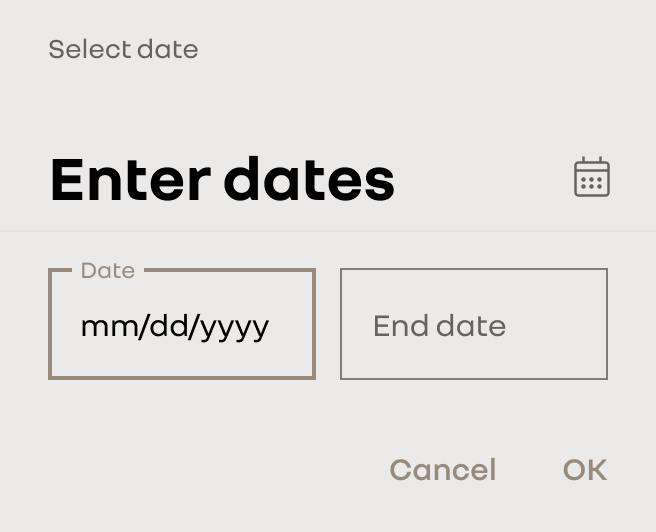Toggle input mode via the calendar icon
The height and width of the screenshot is (532, 656).
592,177
